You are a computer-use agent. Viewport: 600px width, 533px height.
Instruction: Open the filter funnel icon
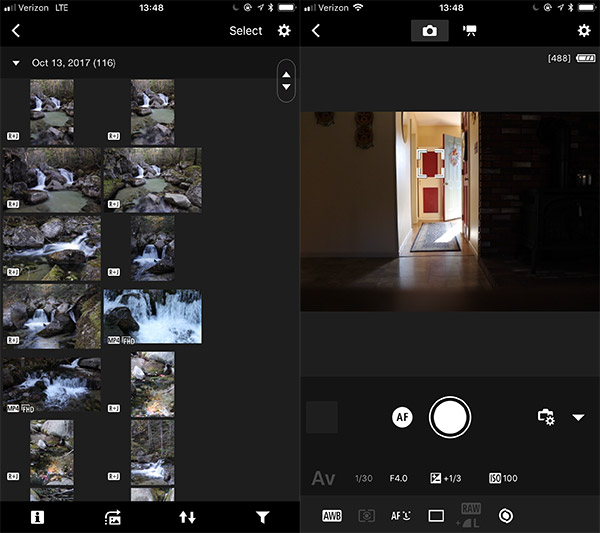point(262,517)
